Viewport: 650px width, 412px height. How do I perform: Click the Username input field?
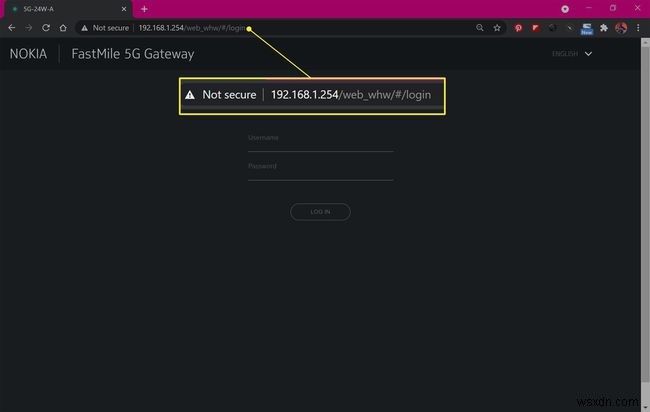320,142
